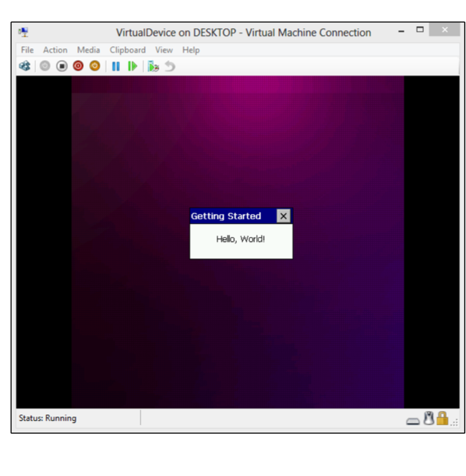The height and width of the screenshot is (476, 466).
Task: Click the Status: Running text
Action: [x=47, y=418]
